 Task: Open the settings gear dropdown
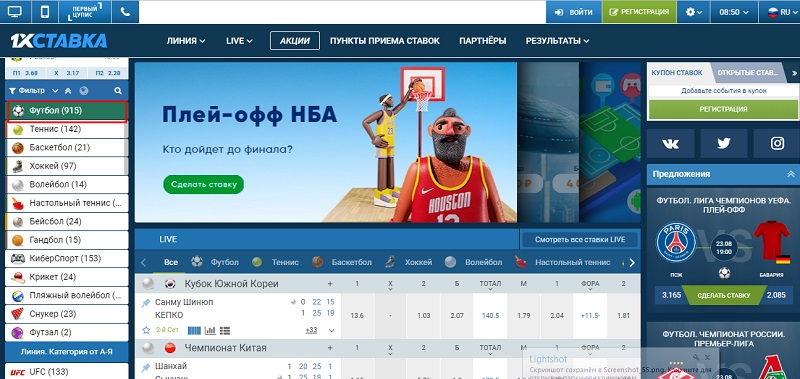(x=694, y=12)
